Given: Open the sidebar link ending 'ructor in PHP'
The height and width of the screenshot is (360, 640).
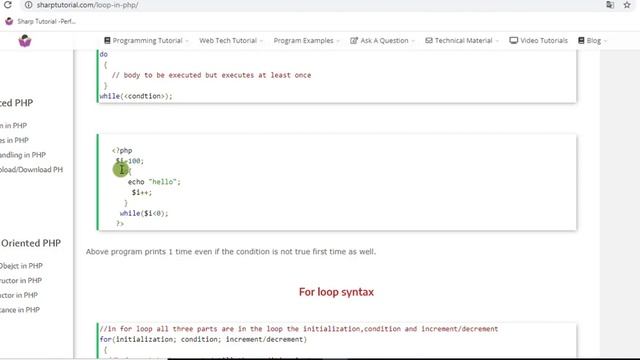Looking at the screenshot, I should click(21, 280).
